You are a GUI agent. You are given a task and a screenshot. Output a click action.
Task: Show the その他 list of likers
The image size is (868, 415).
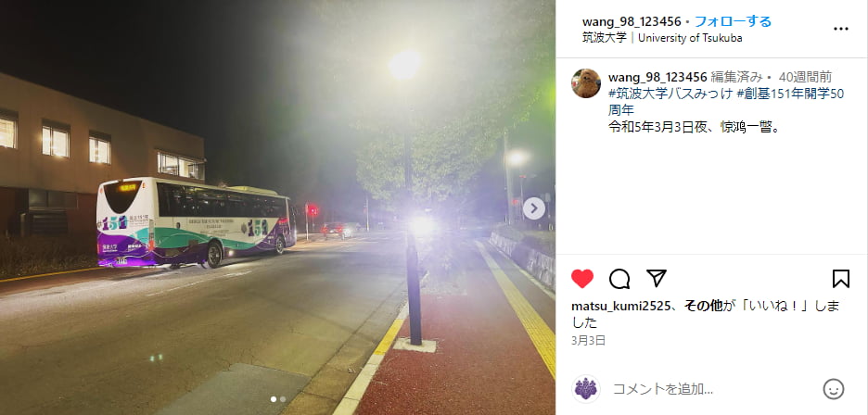tap(704, 306)
